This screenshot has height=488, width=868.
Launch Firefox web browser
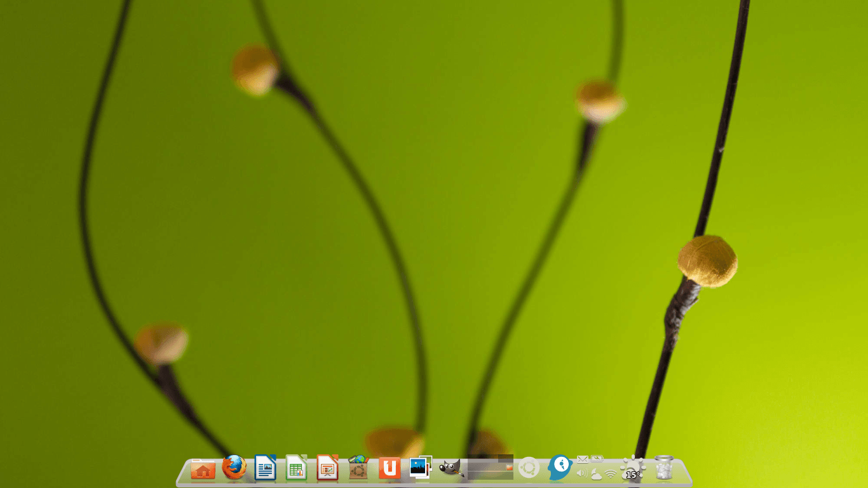[234, 468]
